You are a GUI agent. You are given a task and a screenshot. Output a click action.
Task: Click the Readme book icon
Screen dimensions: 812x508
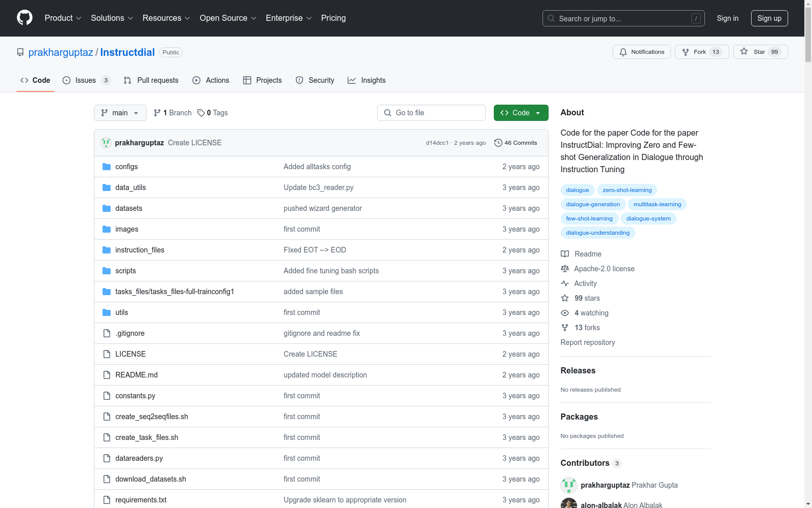[565, 254]
